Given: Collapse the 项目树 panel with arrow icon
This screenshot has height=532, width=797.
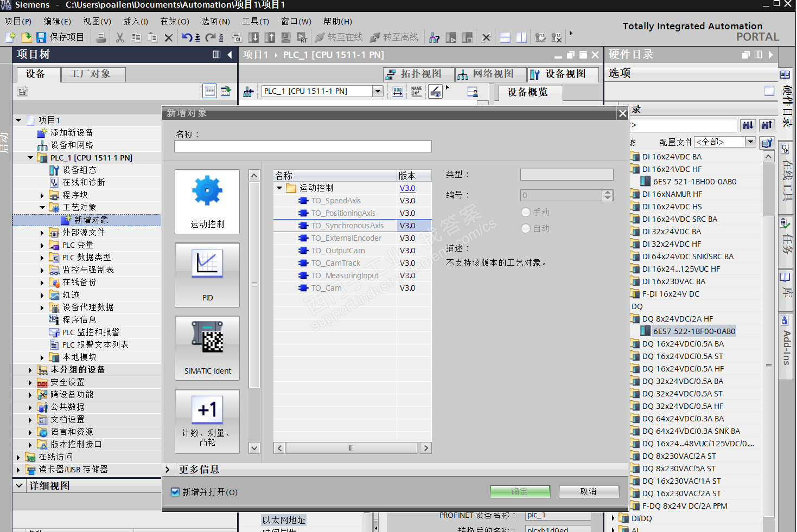Looking at the screenshot, I should click(x=229, y=55).
